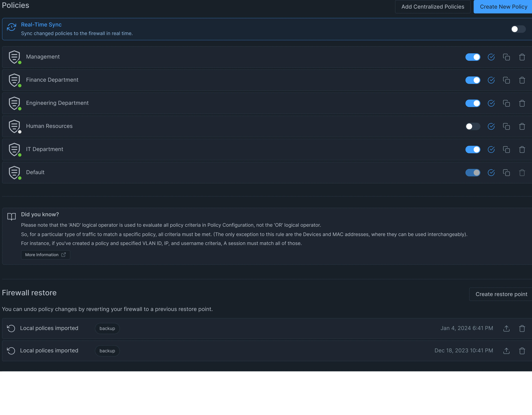Click the Did you know book icon
Image resolution: width=532 pixels, height=415 pixels.
pos(11,217)
